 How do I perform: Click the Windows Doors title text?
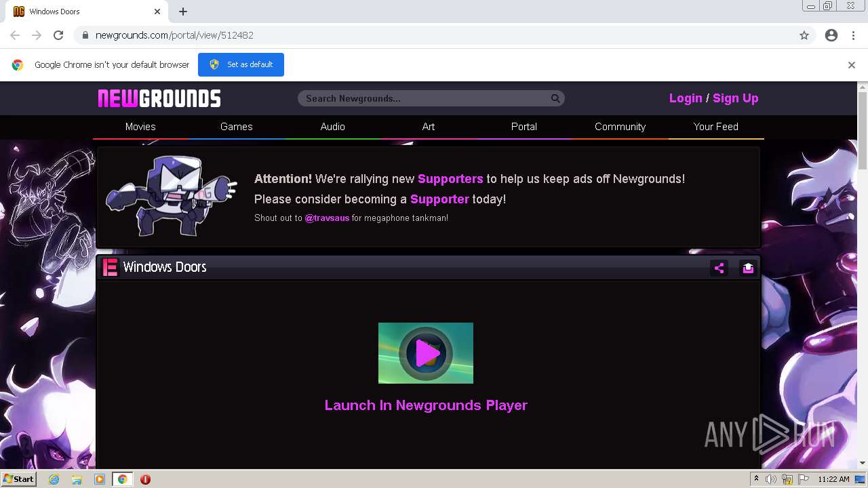tap(165, 267)
